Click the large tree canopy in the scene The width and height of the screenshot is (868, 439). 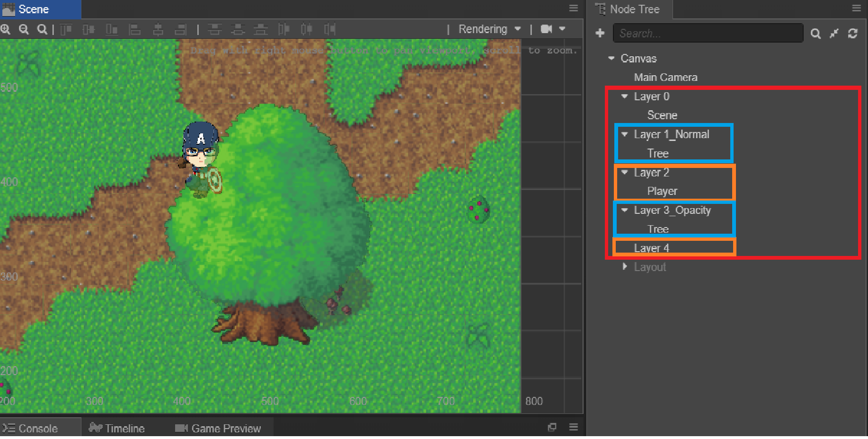pos(267,206)
